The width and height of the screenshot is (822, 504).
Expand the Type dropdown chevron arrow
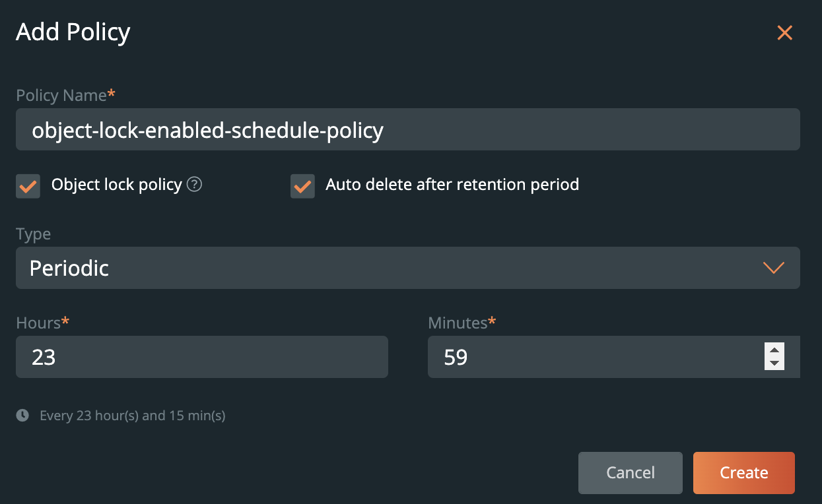(773, 268)
